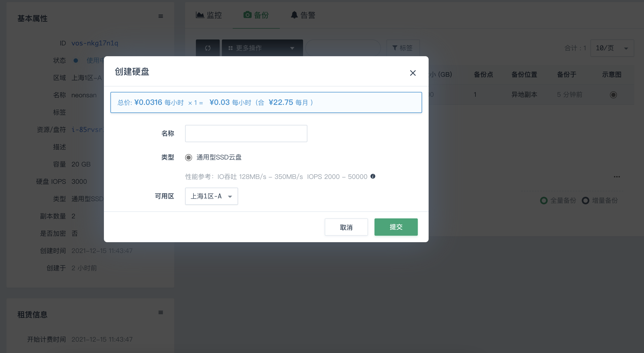
Task: Click the neonsan name value
Action: 84,95
